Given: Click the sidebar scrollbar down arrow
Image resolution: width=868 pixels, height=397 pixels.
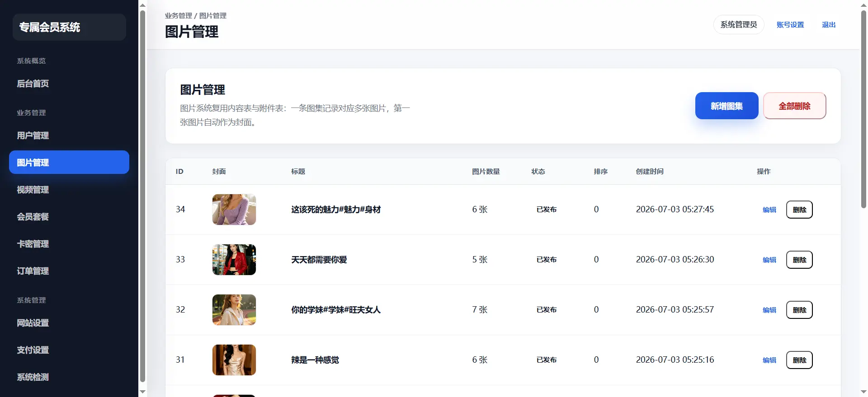Looking at the screenshot, I should tap(143, 392).
